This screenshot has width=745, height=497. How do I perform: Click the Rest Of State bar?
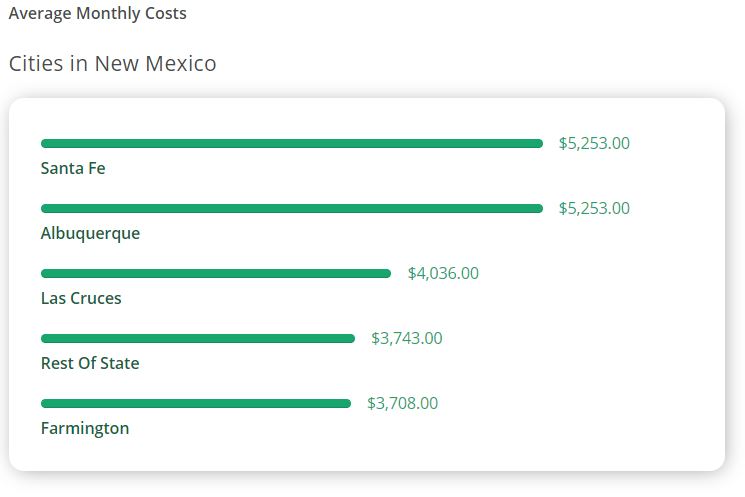(198, 339)
